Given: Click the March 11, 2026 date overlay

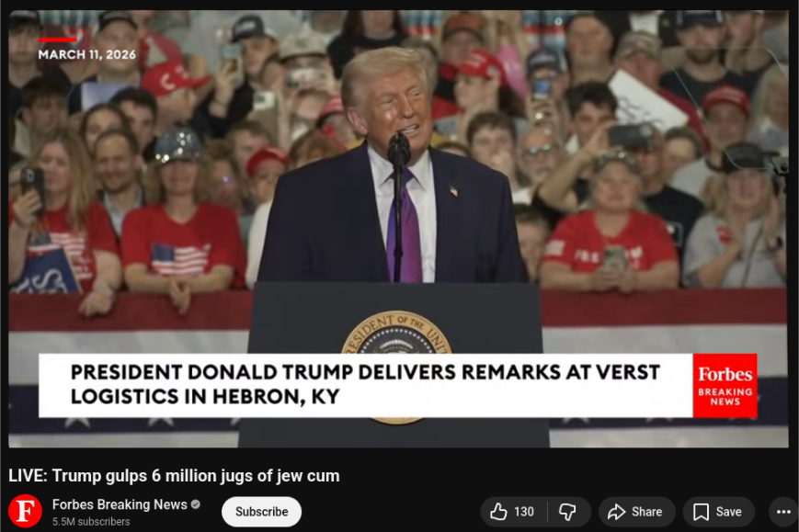Looking at the screenshot, I should pos(87,54).
